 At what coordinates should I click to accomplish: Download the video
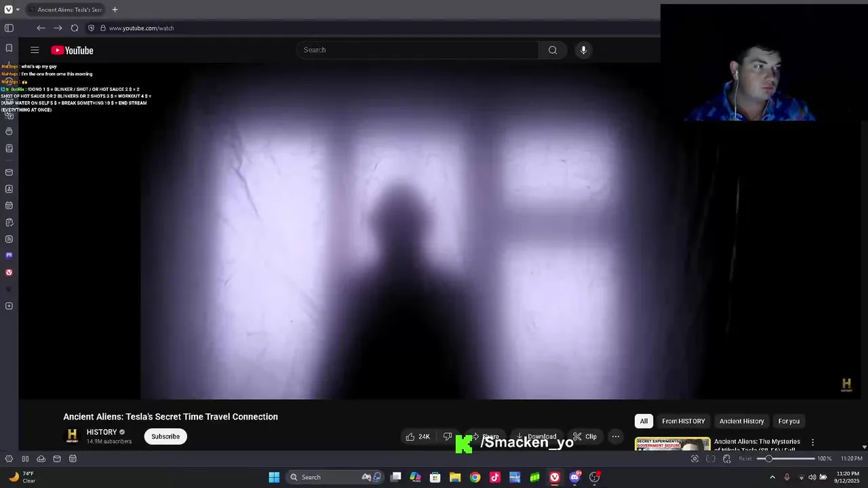pos(536,436)
